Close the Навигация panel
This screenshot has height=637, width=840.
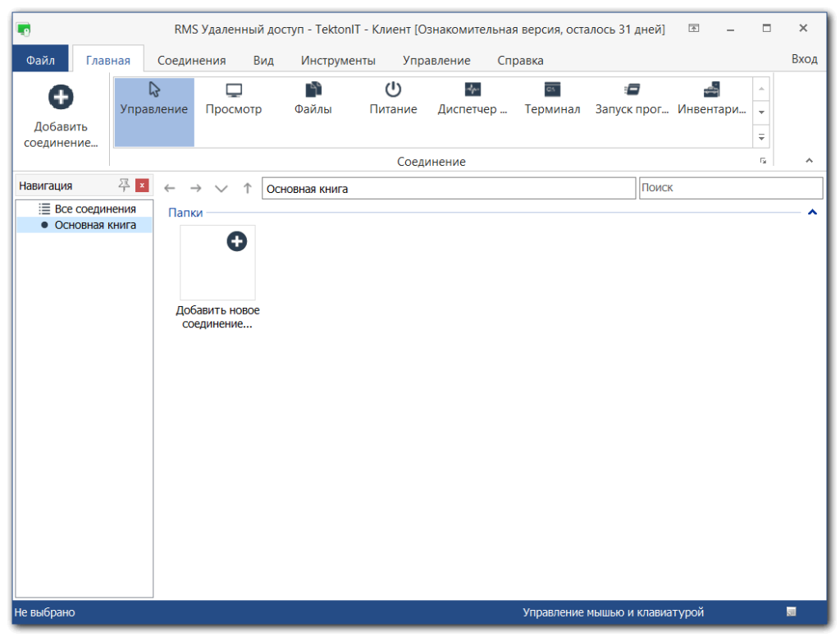point(142,186)
